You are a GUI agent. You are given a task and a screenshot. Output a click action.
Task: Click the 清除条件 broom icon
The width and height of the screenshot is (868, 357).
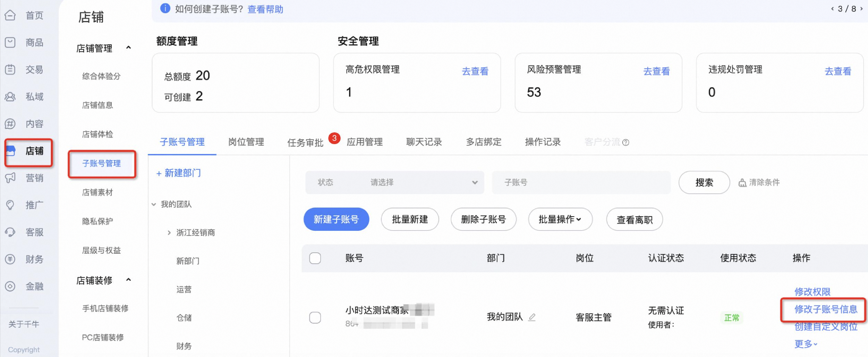point(742,183)
